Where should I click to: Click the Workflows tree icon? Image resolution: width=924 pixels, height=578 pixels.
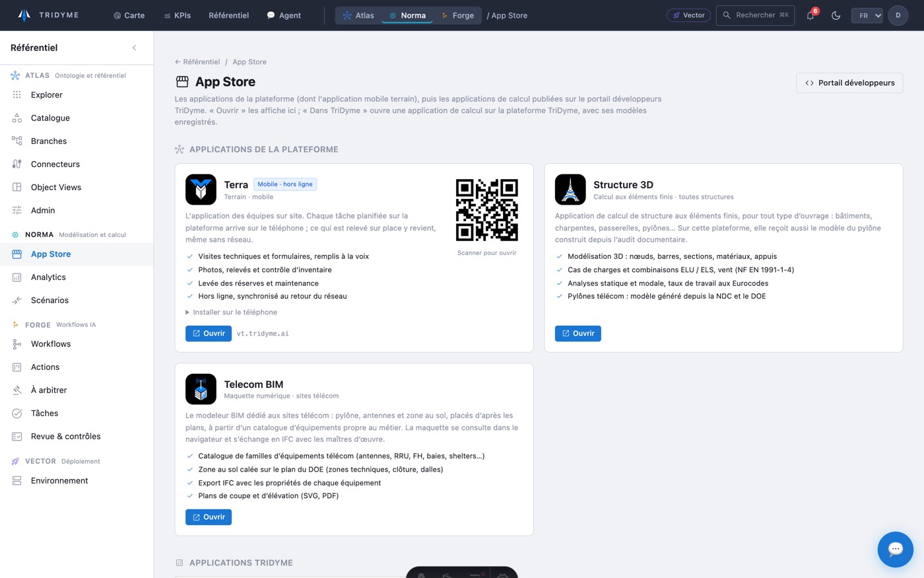(x=17, y=343)
